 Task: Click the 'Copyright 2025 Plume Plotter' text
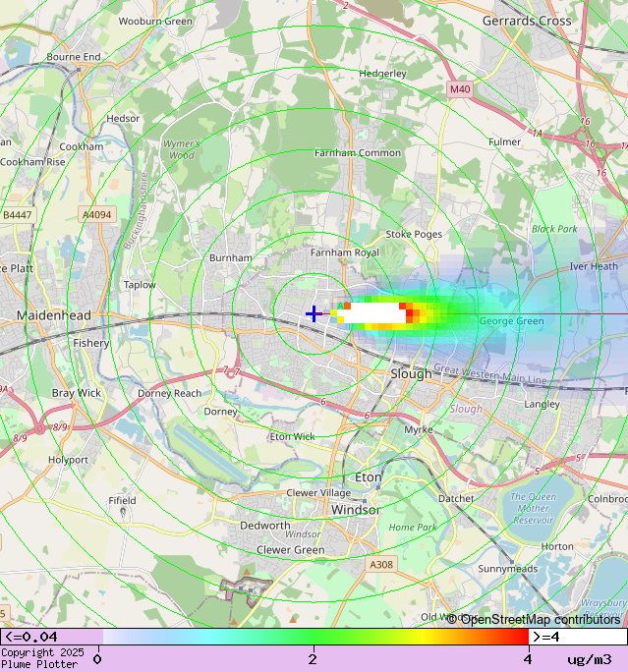click(x=42, y=658)
